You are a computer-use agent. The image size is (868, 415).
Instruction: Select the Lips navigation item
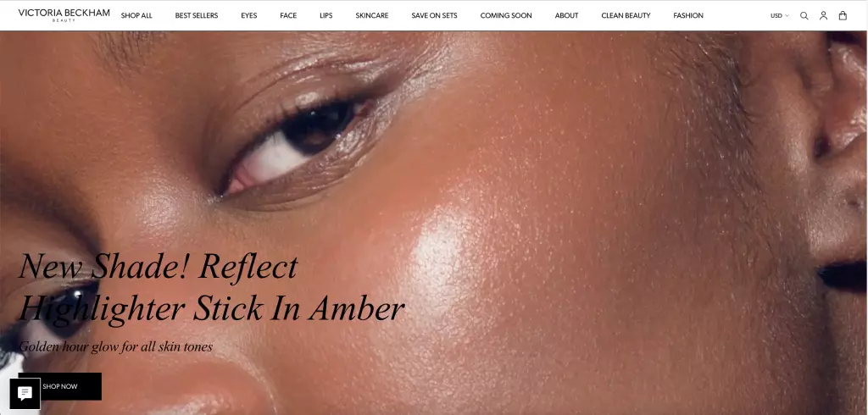[x=326, y=16]
